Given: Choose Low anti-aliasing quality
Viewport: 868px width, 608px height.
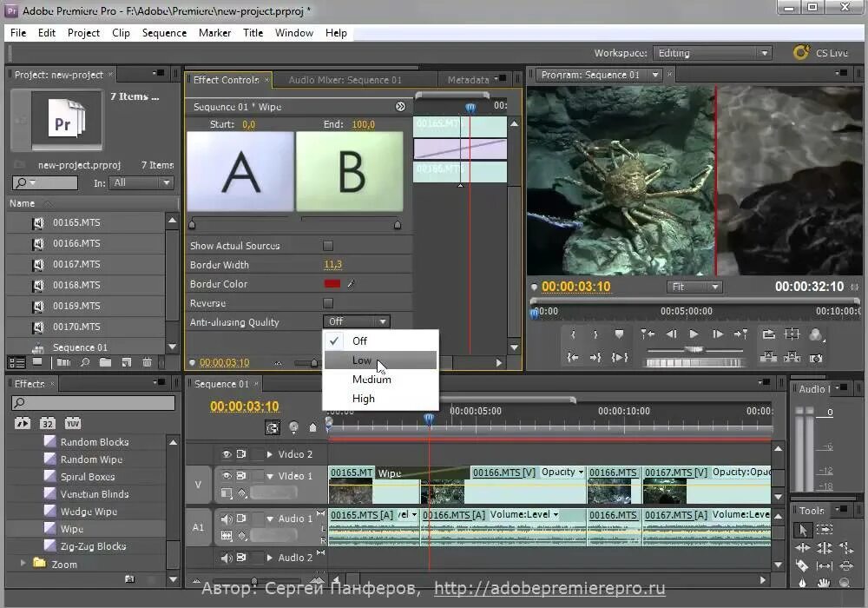Looking at the screenshot, I should [x=380, y=360].
